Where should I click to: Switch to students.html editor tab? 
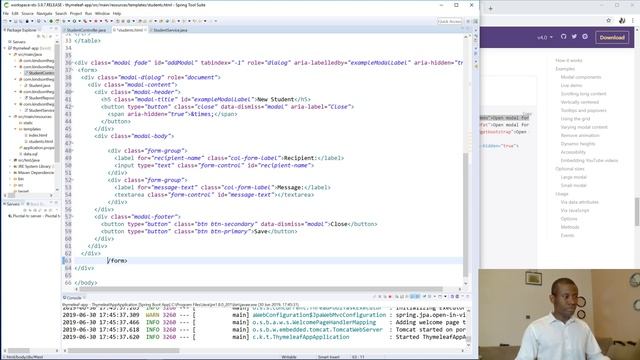(130, 30)
